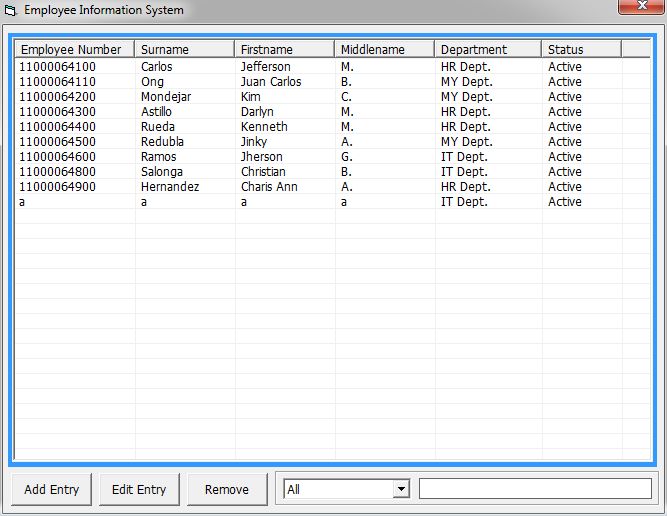Click surname Carlos

click(x=157, y=67)
